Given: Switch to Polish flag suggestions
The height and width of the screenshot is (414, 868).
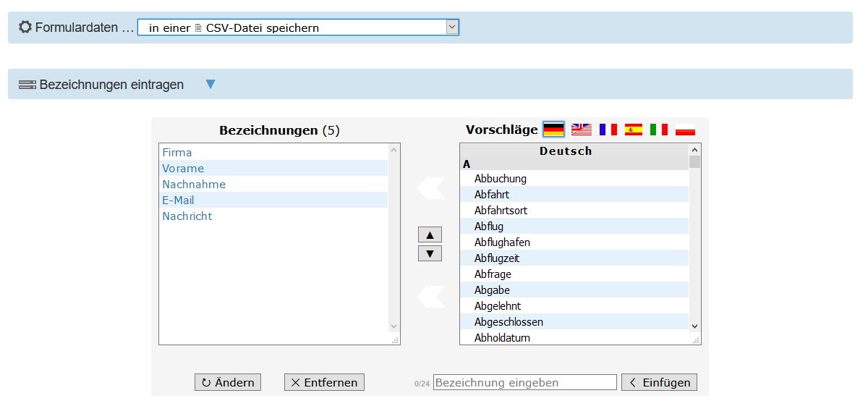Looking at the screenshot, I should click(685, 130).
